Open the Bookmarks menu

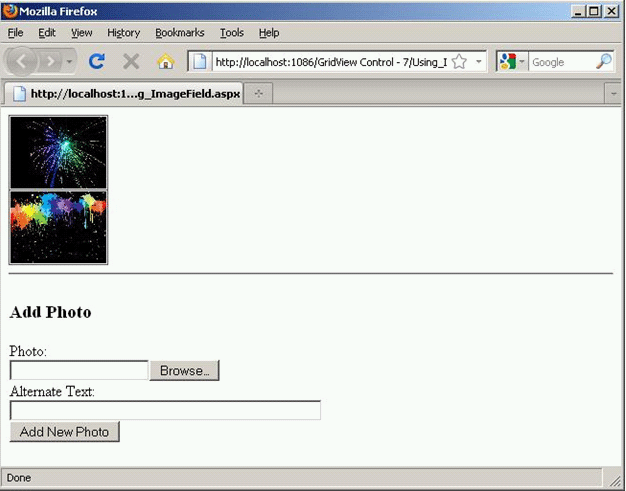pos(180,33)
